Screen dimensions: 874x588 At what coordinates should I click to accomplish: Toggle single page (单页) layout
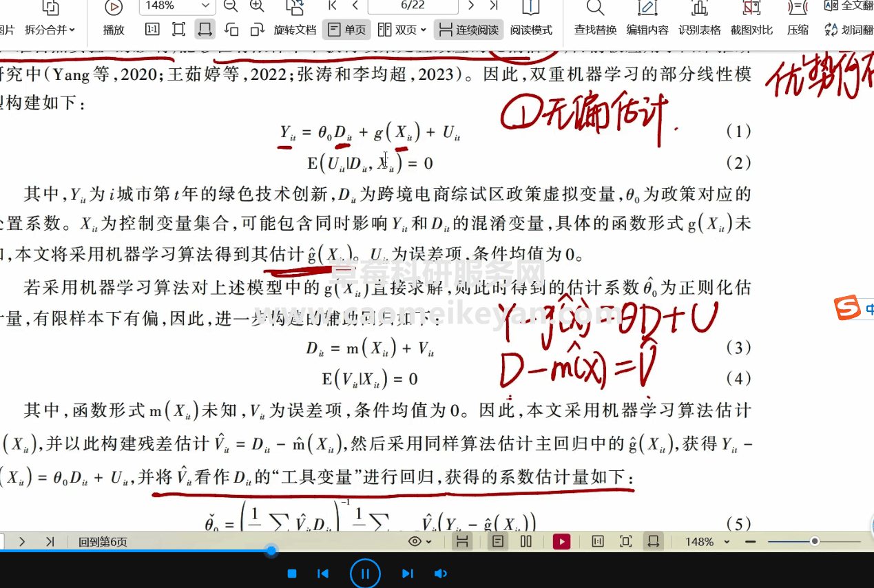point(347,30)
